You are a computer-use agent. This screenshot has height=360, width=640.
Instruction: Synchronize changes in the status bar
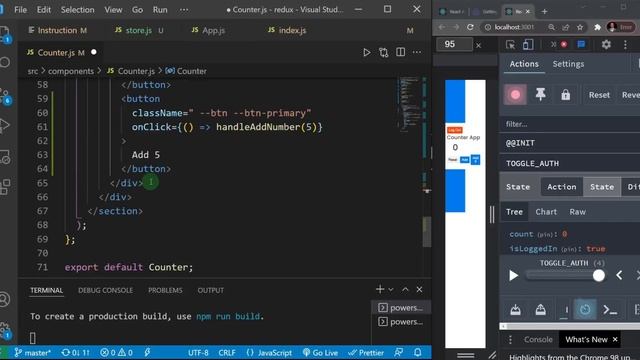tap(76, 353)
